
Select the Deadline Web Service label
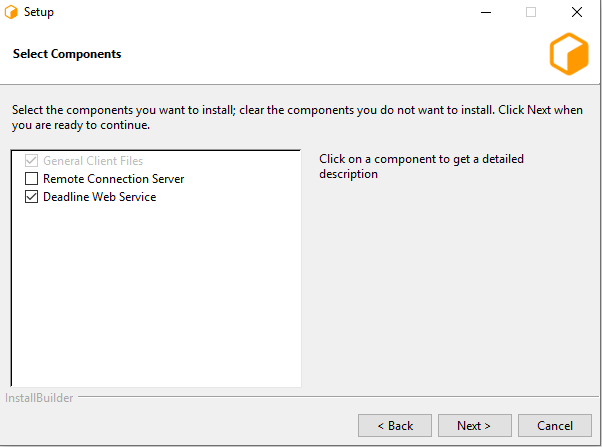[x=99, y=197]
